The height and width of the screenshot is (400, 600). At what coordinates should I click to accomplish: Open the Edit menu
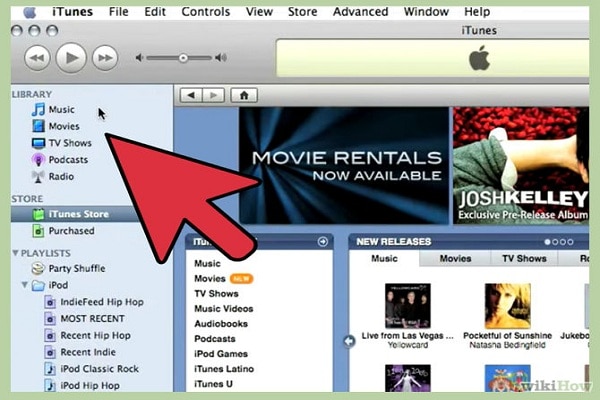tap(155, 12)
